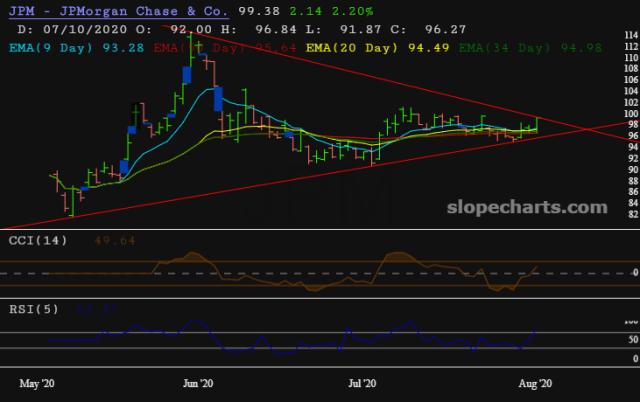640x402 pixels.
Task: Click the CCI(14) indicator label
Action: click(38, 240)
